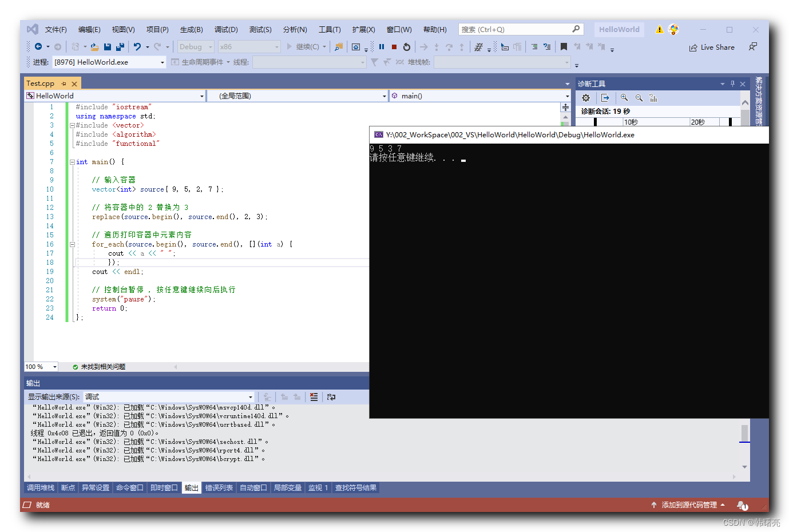Viewport: 789px width, 532px height.
Task: Close the Test.cpp editor tab
Action: pyautogui.click(x=74, y=84)
